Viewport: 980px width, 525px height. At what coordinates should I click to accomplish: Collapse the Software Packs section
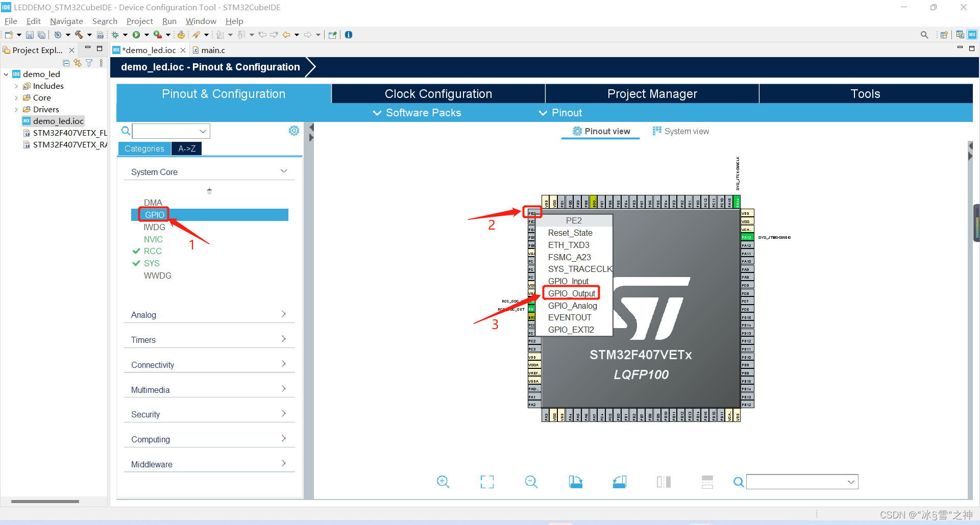click(417, 113)
